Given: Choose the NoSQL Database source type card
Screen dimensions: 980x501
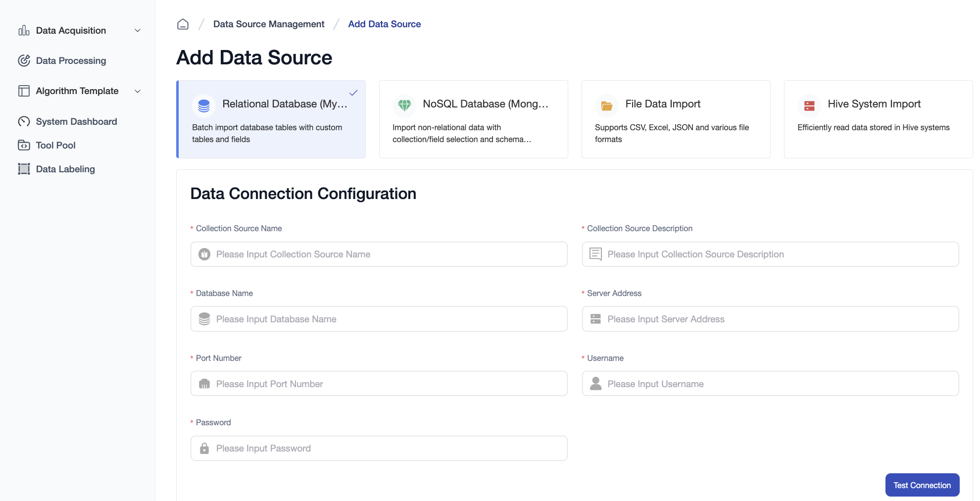Looking at the screenshot, I should [473, 119].
